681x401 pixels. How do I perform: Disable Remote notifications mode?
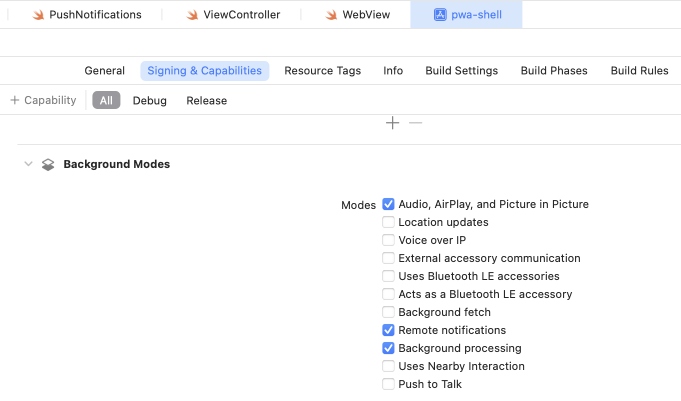coord(388,330)
